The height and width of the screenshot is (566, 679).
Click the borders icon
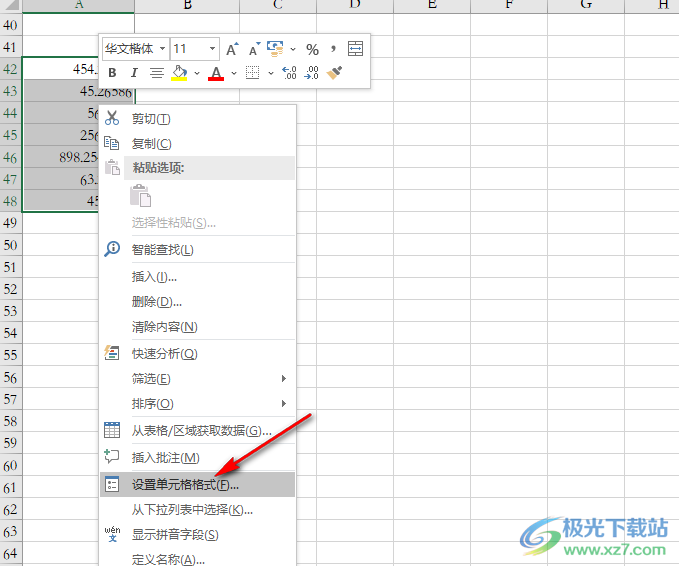tap(252, 72)
